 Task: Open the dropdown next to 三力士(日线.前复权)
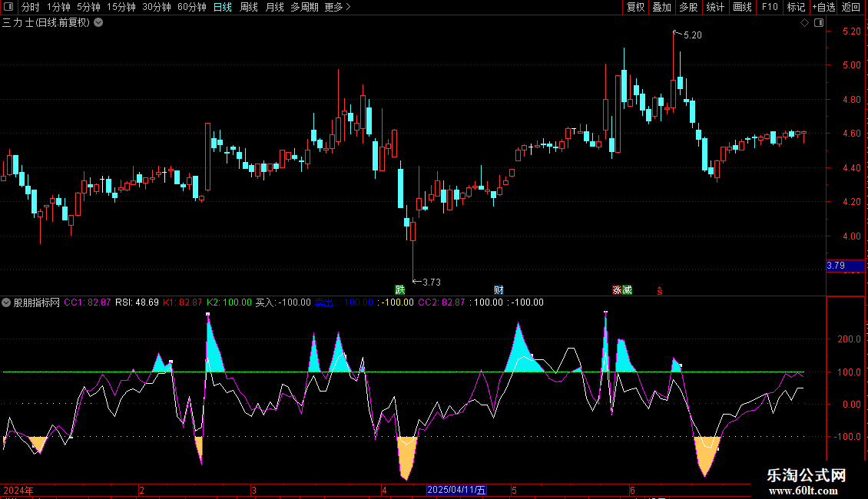click(x=98, y=23)
